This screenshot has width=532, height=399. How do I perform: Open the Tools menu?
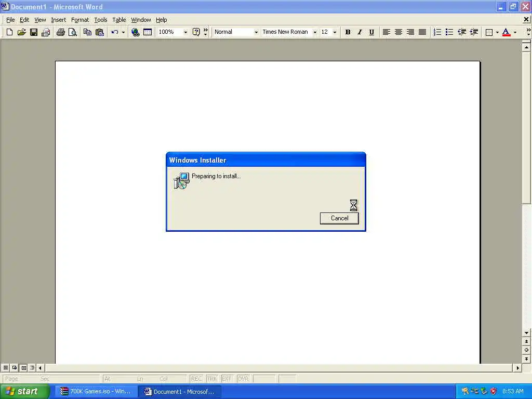100,20
